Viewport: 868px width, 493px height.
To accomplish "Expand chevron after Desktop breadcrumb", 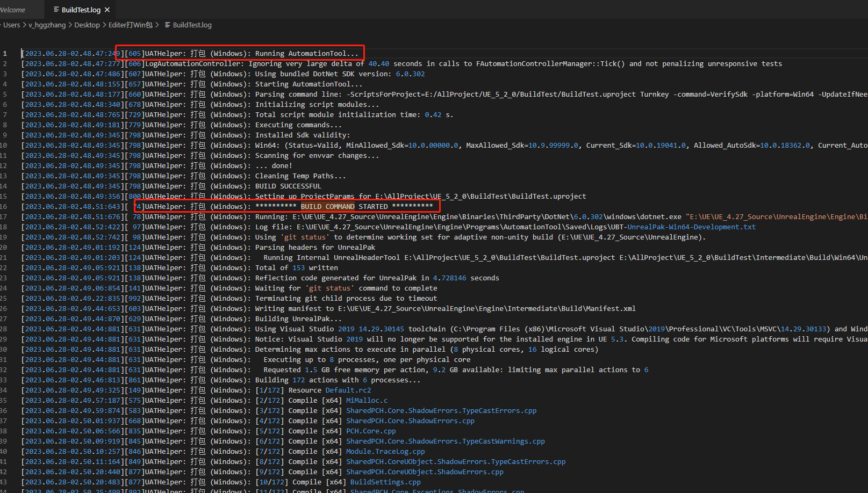I will (104, 25).
